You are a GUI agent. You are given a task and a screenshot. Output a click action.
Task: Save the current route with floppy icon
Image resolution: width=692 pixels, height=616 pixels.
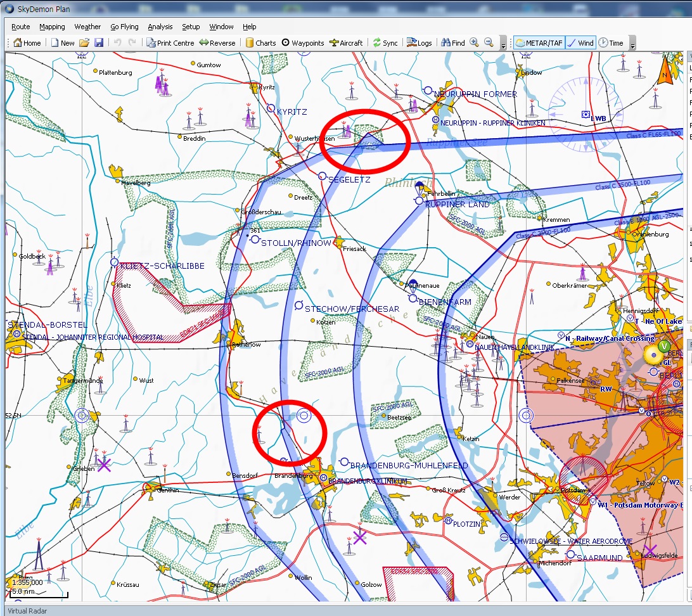click(x=99, y=43)
